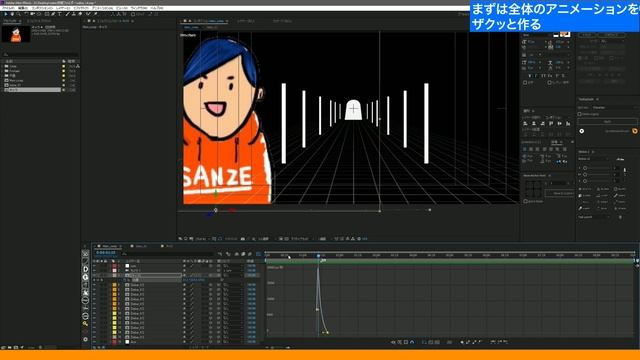Open the 編集 menu

point(22,8)
